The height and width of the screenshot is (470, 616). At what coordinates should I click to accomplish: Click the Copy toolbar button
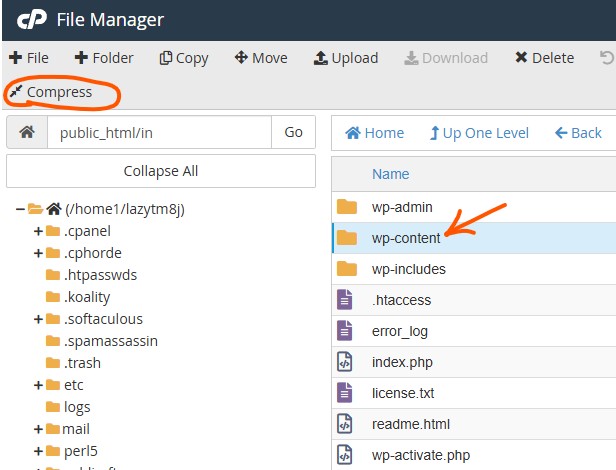(184, 58)
